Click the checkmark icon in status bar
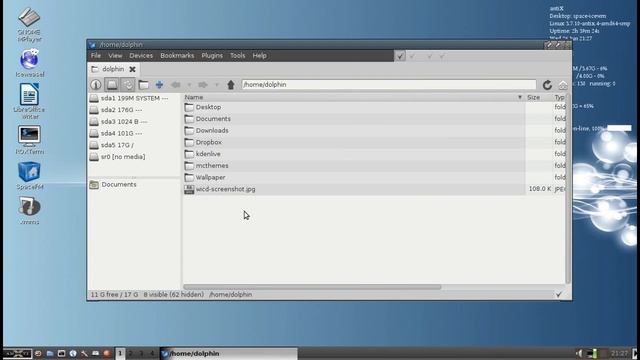 559,294
